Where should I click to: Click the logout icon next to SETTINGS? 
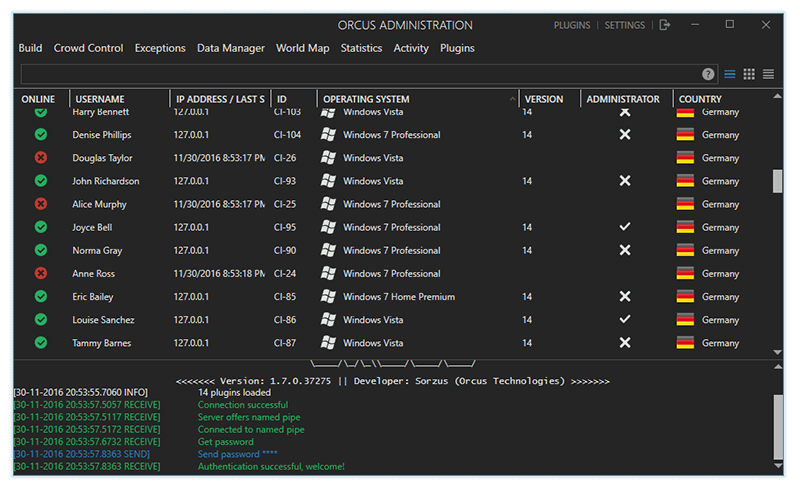pos(665,25)
